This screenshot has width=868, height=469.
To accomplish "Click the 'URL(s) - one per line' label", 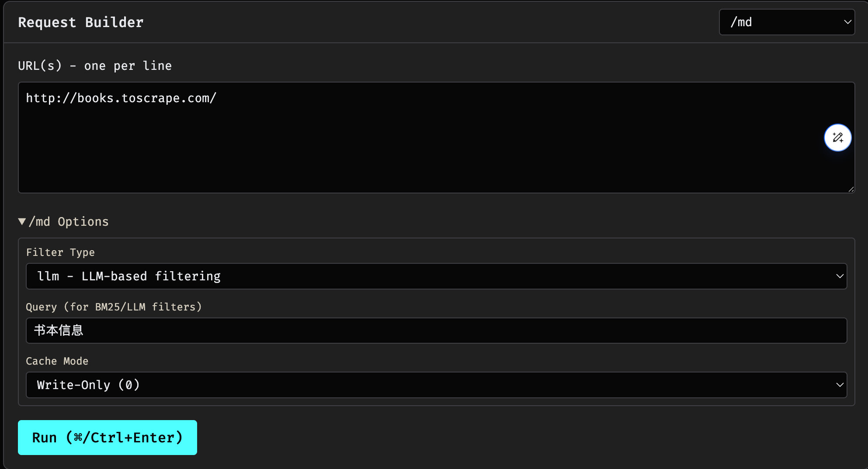I will pos(95,66).
